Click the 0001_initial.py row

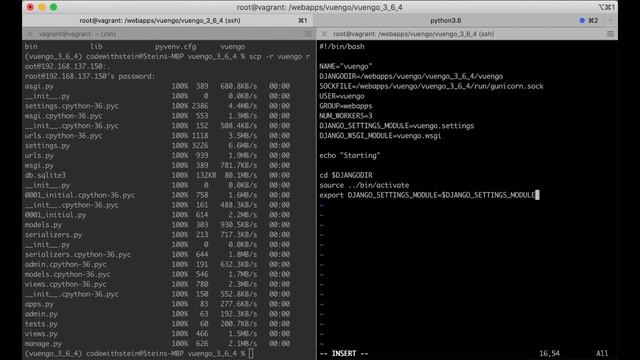157,215
